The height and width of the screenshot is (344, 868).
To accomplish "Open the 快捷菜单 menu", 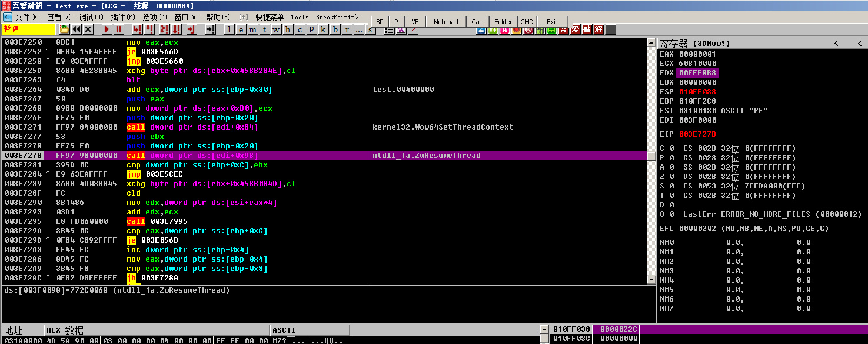I will (269, 17).
